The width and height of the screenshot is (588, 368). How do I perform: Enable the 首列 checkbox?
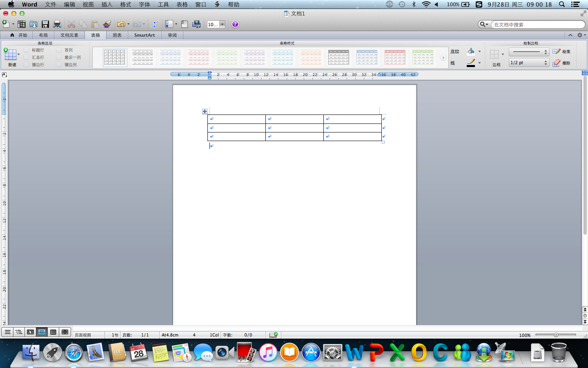(x=59, y=50)
